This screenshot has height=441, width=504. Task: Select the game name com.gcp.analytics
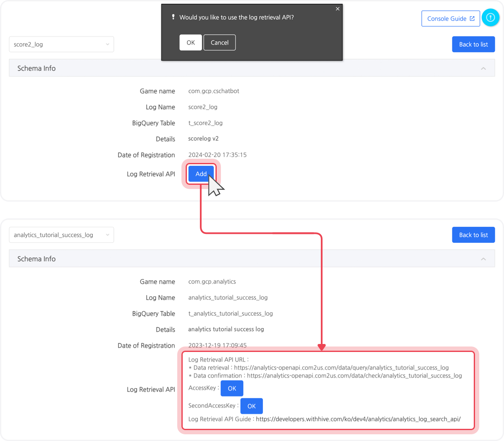[x=212, y=282]
